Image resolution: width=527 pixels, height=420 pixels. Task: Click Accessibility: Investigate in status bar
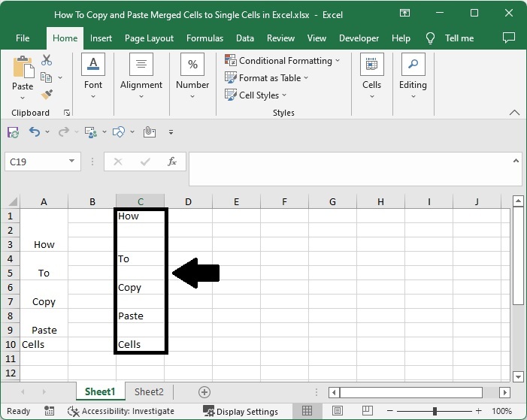[x=120, y=411]
